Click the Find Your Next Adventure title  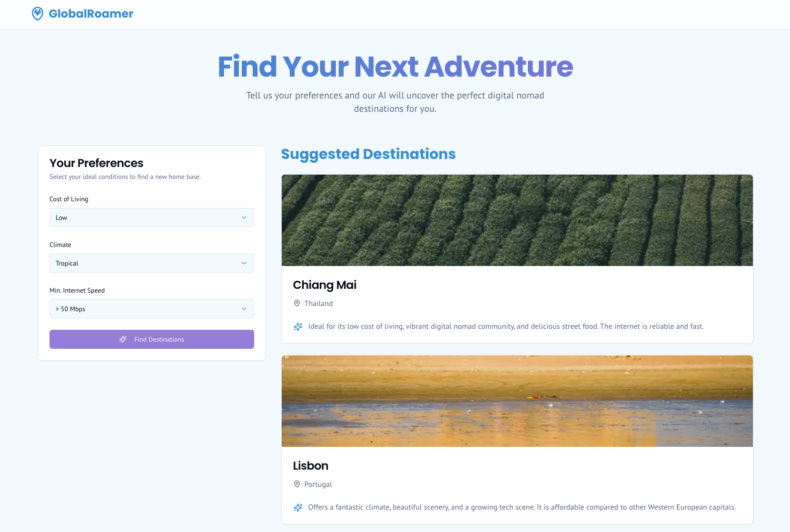point(395,67)
